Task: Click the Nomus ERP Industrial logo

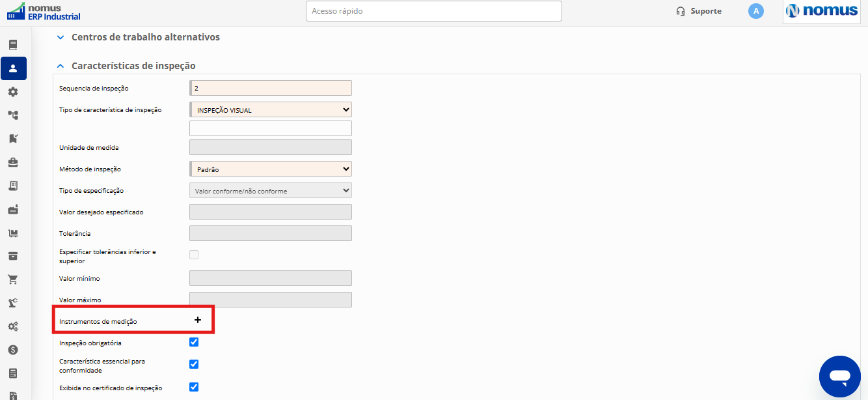Action: pos(44,11)
